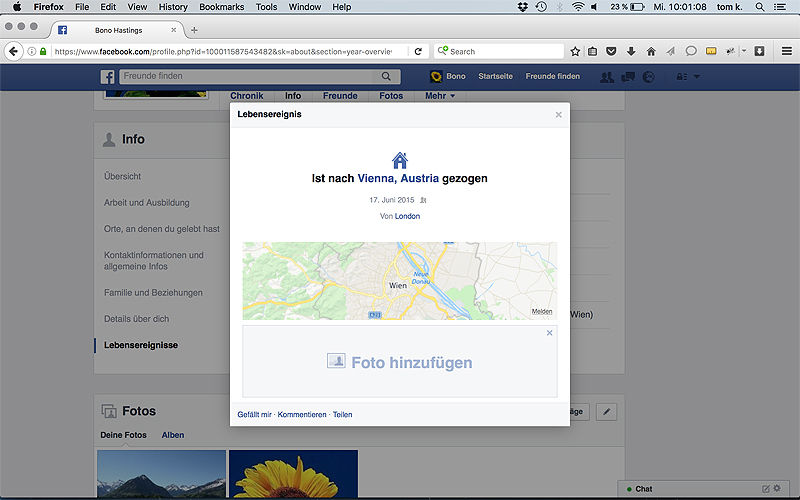Expand the Mehr dropdown tab

pyautogui.click(x=440, y=95)
